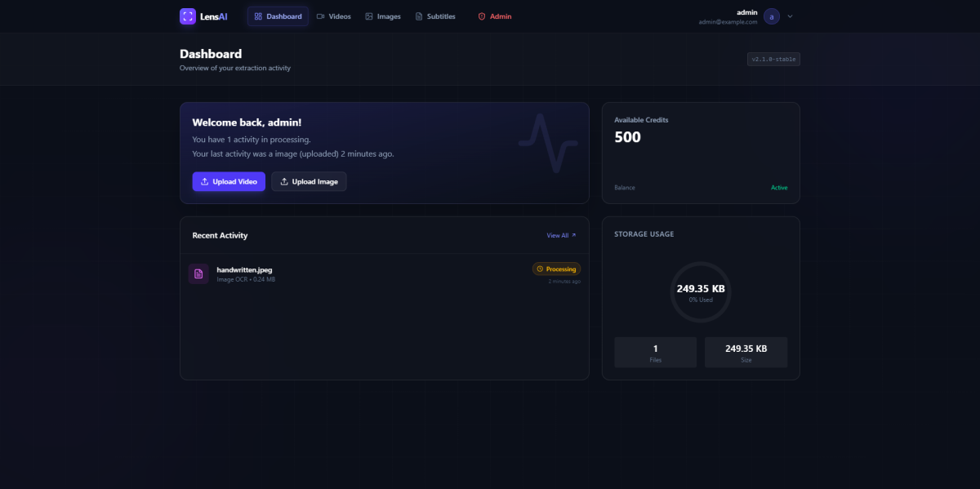Expand the user account dropdown chevron
Image resolution: width=980 pixels, height=489 pixels.
click(x=790, y=16)
